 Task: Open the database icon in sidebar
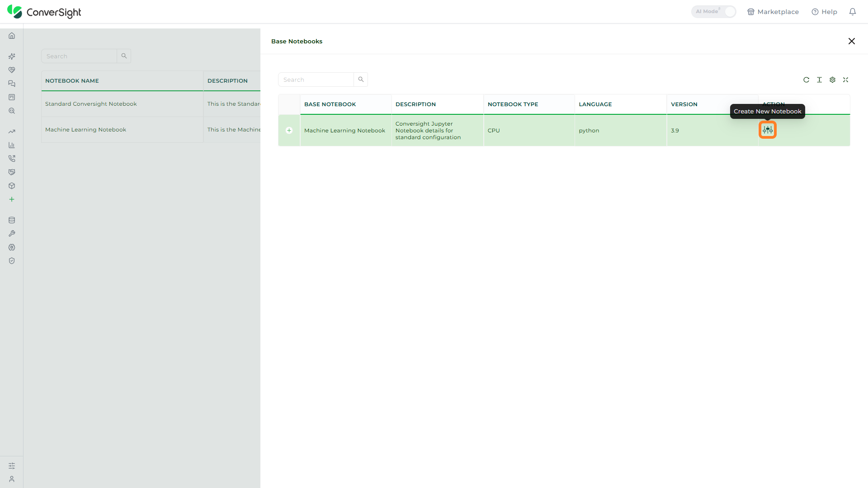pos(12,220)
